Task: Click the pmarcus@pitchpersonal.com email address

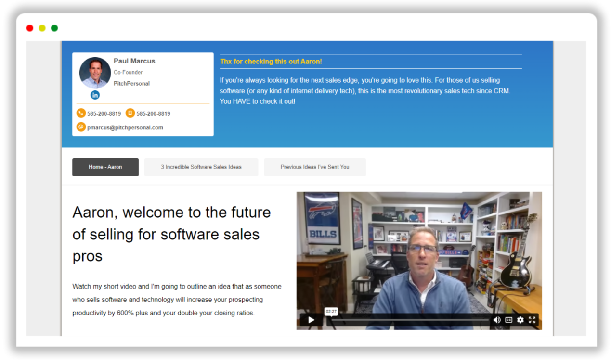Action: tap(125, 127)
